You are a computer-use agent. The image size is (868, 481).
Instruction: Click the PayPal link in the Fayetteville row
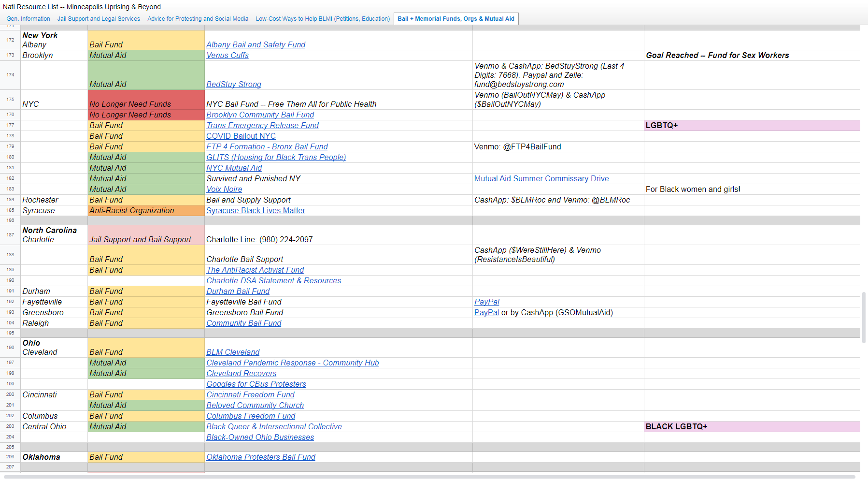click(x=487, y=302)
